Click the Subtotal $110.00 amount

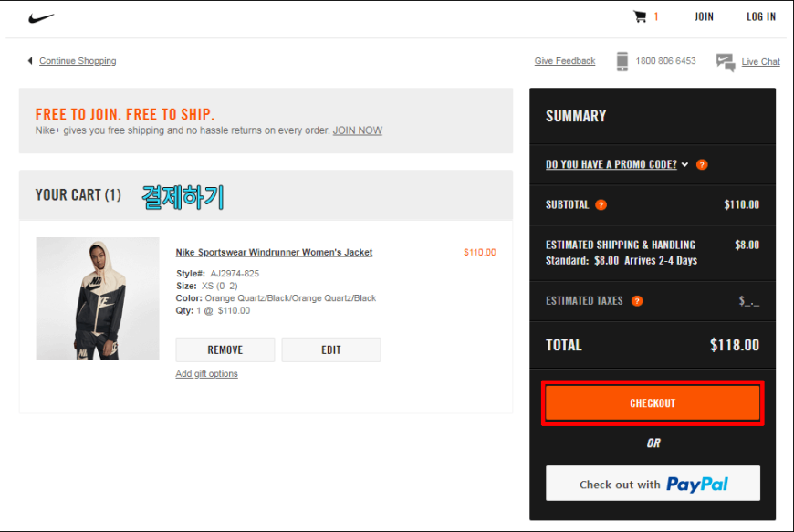click(x=741, y=204)
